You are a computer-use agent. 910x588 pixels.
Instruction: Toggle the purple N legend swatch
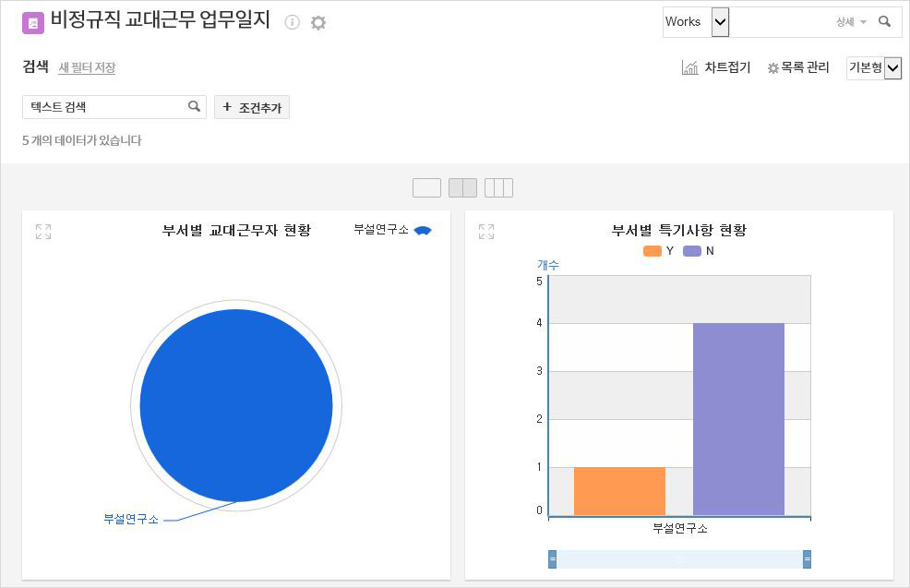point(692,251)
